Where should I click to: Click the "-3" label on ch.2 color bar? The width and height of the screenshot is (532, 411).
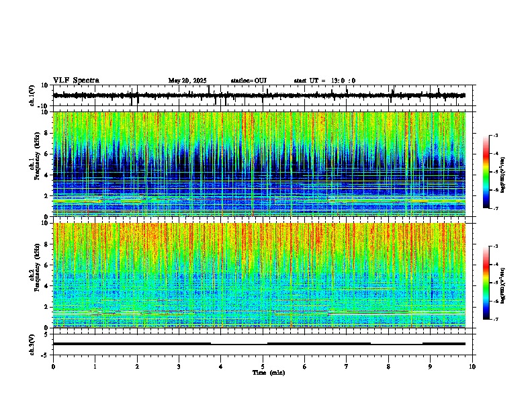coord(496,246)
